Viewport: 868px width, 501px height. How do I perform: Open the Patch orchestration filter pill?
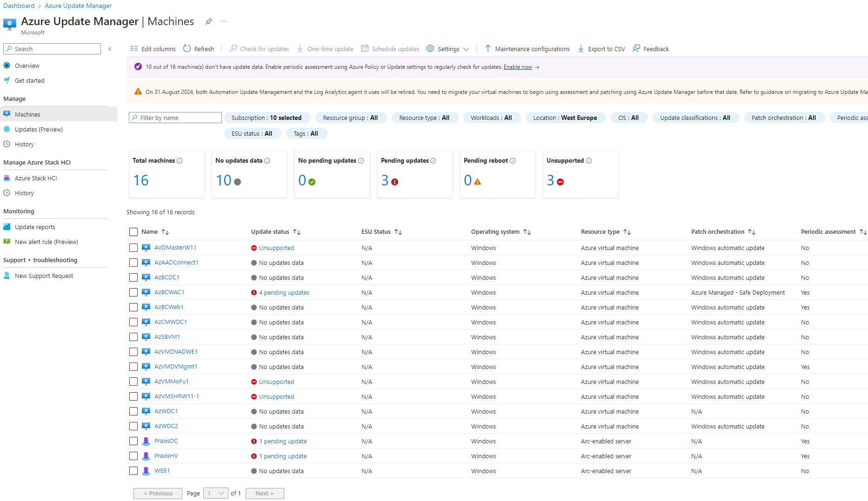784,118
